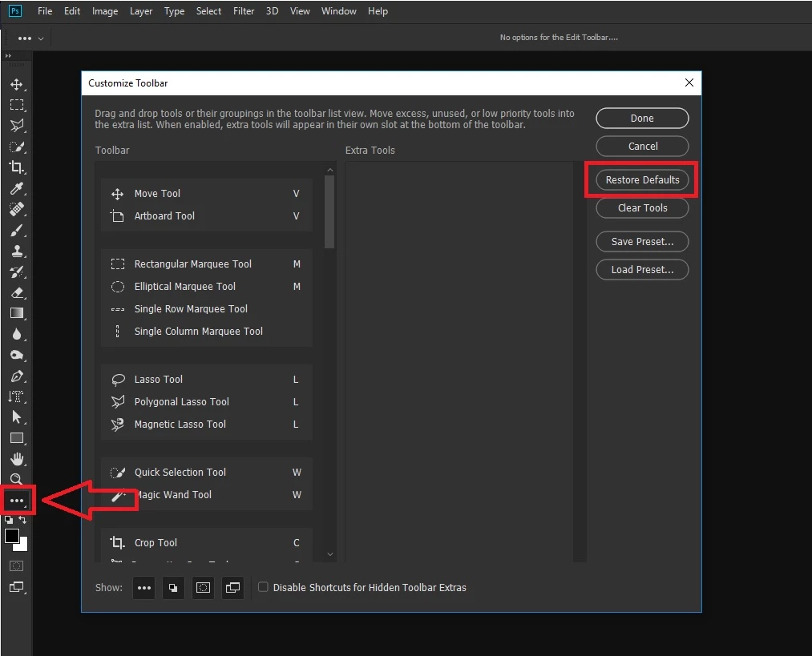Viewport: 812px width, 656px height.
Task: Select the Path Selection tool in left toolbar
Action: click(x=17, y=417)
